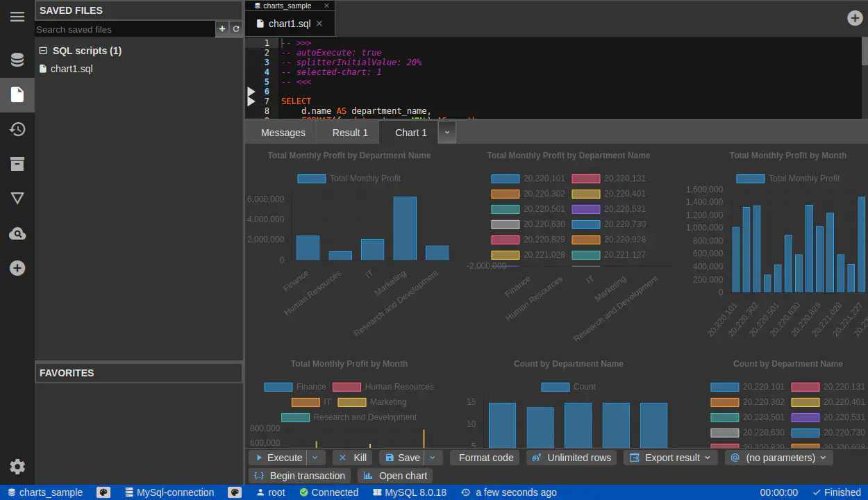868x500 pixels.
Task: Open the cloud connection sidebar icon
Action: 17,233
